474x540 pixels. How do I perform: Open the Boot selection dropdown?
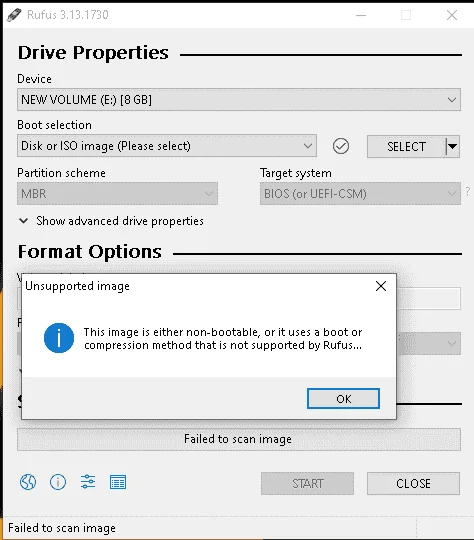(167, 146)
